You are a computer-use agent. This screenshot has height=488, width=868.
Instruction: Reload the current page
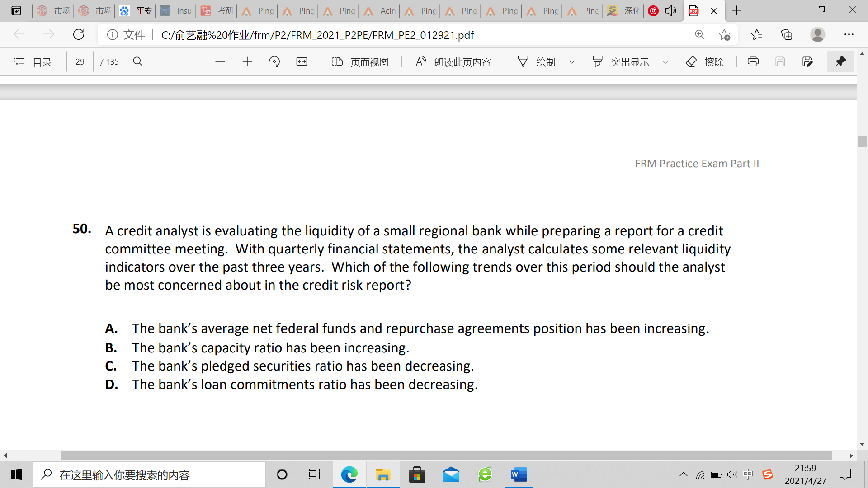[79, 35]
